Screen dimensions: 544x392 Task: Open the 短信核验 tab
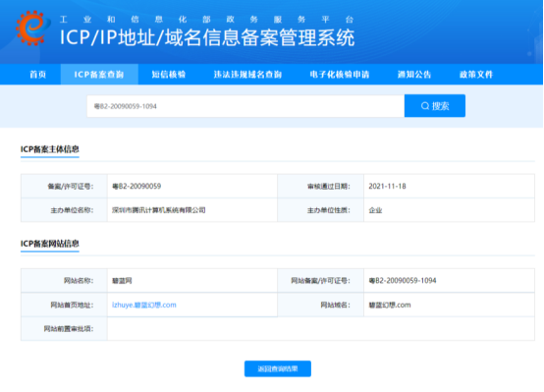tap(169, 75)
